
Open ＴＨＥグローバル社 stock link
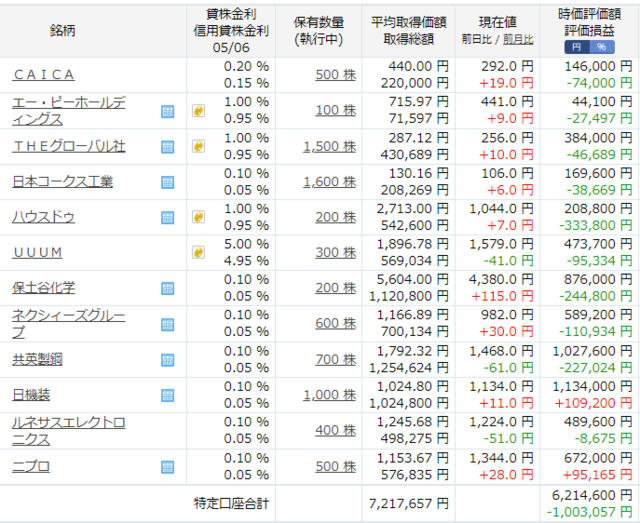click(69, 146)
